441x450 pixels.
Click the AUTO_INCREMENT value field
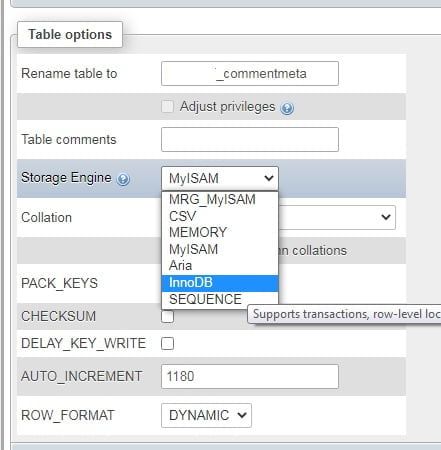[250, 376]
